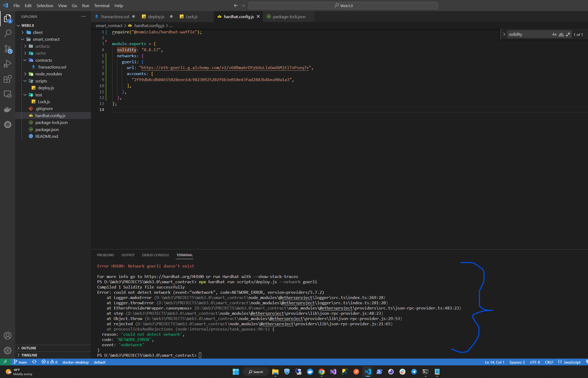Image resolution: width=588 pixels, height=378 pixels.
Task: Open the Manage gear icon
Action: click(8, 350)
